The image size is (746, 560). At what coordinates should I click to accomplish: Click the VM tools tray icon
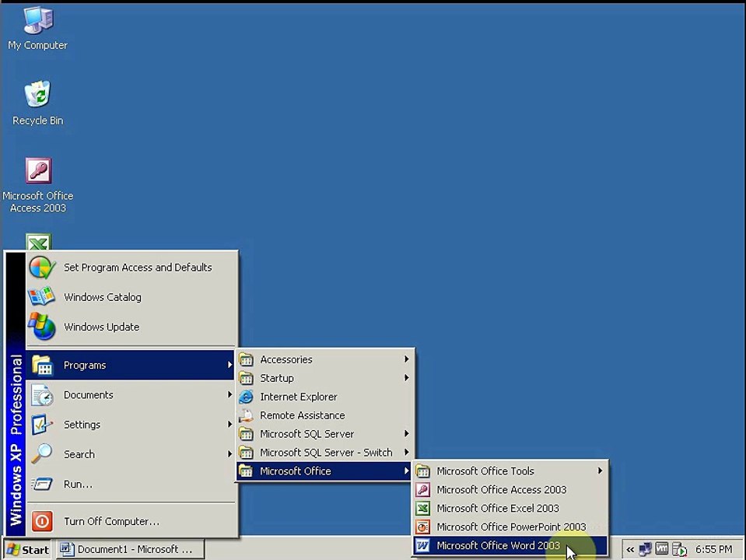point(662,549)
